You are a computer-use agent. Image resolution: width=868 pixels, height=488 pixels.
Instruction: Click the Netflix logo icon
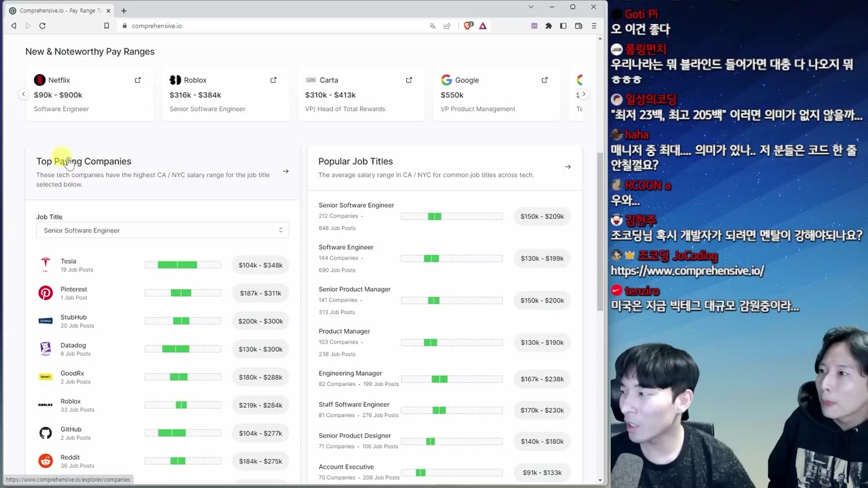[x=40, y=80]
